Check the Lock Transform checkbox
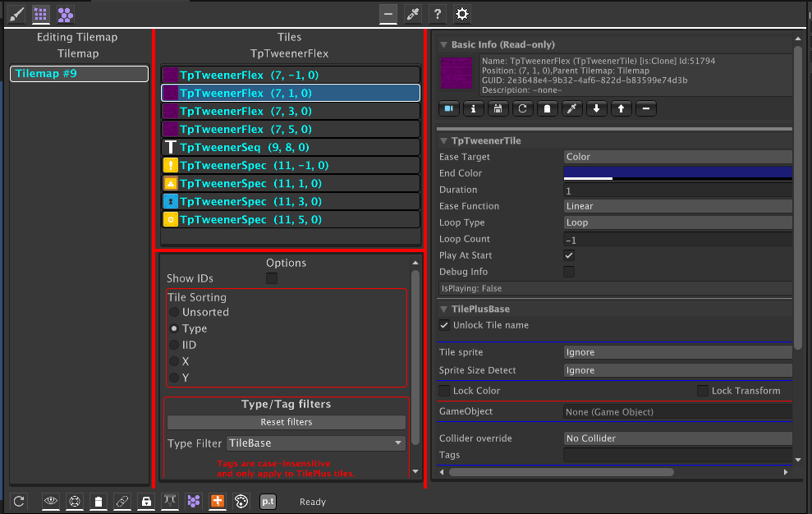The height and width of the screenshot is (514, 812). pos(703,391)
